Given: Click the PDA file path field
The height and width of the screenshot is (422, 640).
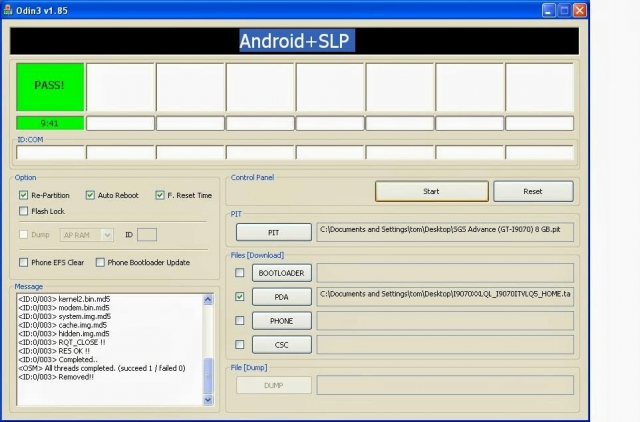Looking at the screenshot, I should coord(445,297).
